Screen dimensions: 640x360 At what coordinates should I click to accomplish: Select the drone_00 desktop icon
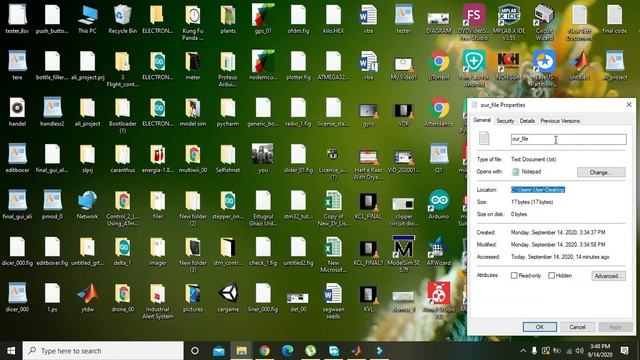pyautogui.click(x=122, y=298)
